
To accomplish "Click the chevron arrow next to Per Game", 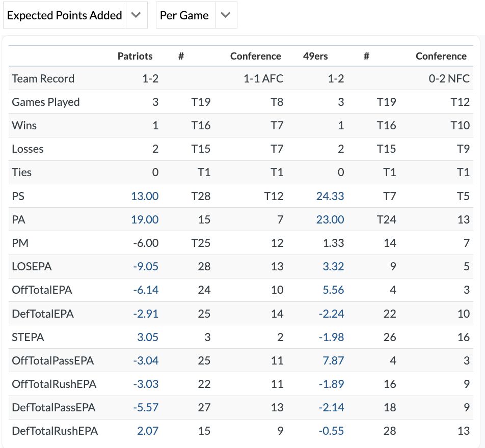I will click(x=226, y=15).
